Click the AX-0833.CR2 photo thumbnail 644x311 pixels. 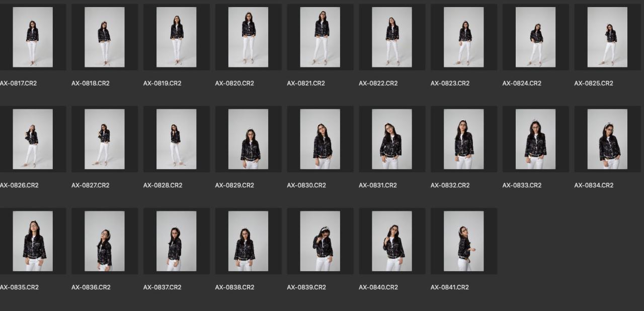tap(535, 139)
